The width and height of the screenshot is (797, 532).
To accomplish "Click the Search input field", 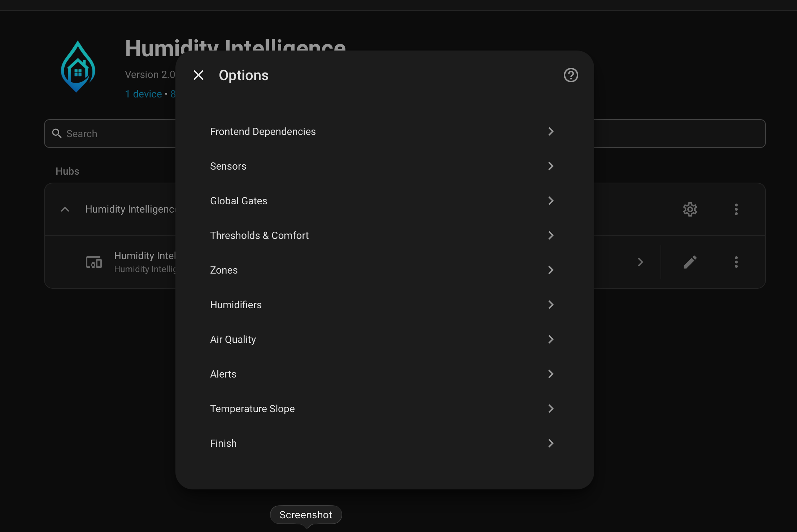I will coord(405,134).
